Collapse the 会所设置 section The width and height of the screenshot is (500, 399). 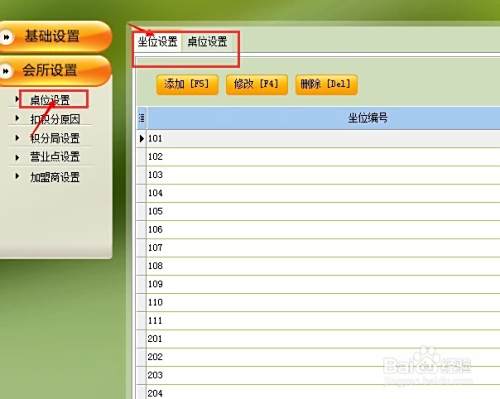tap(55, 71)
